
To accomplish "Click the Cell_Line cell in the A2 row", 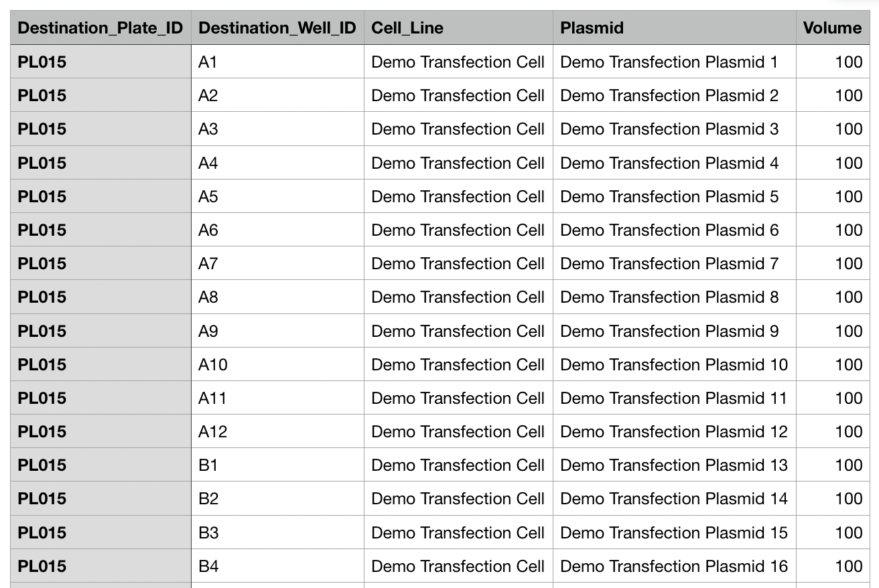I will coord(458,96).
